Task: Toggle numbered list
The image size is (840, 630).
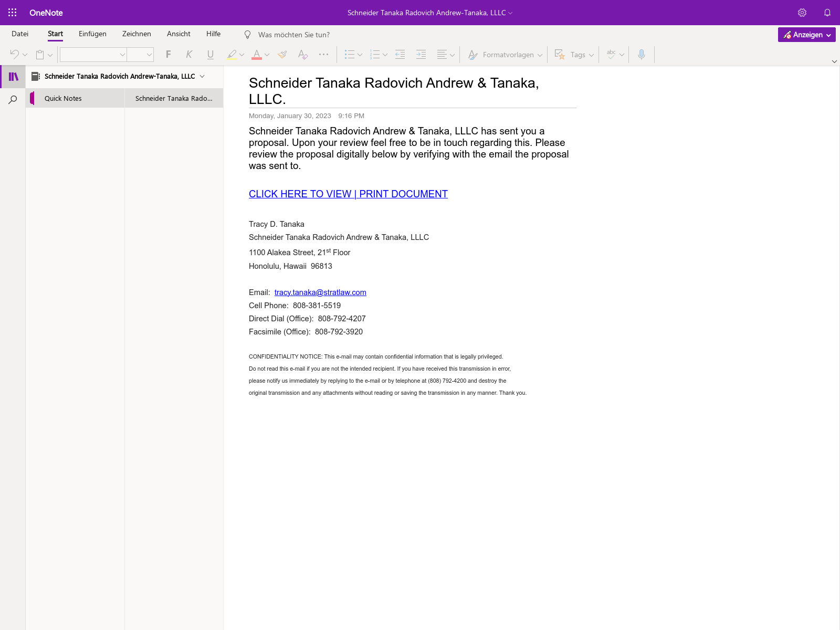Action: [x=375, y=54]
